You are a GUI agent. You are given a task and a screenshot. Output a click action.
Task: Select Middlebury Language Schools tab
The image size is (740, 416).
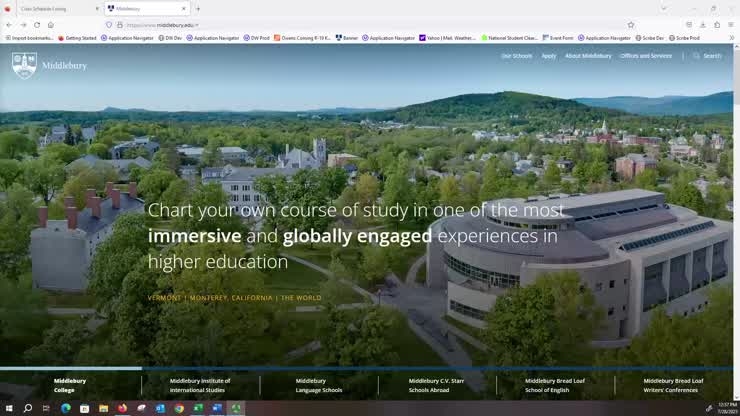coord(319,385)
